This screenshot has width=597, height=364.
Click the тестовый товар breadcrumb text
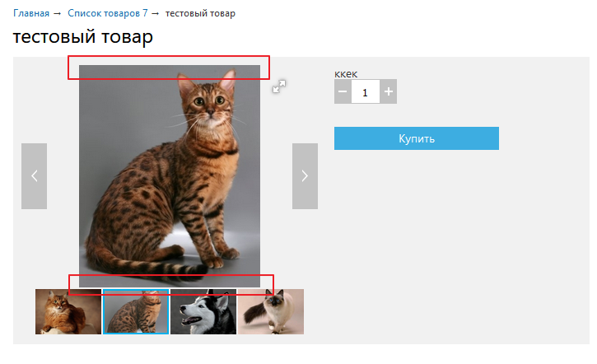[x=200, y=13]
